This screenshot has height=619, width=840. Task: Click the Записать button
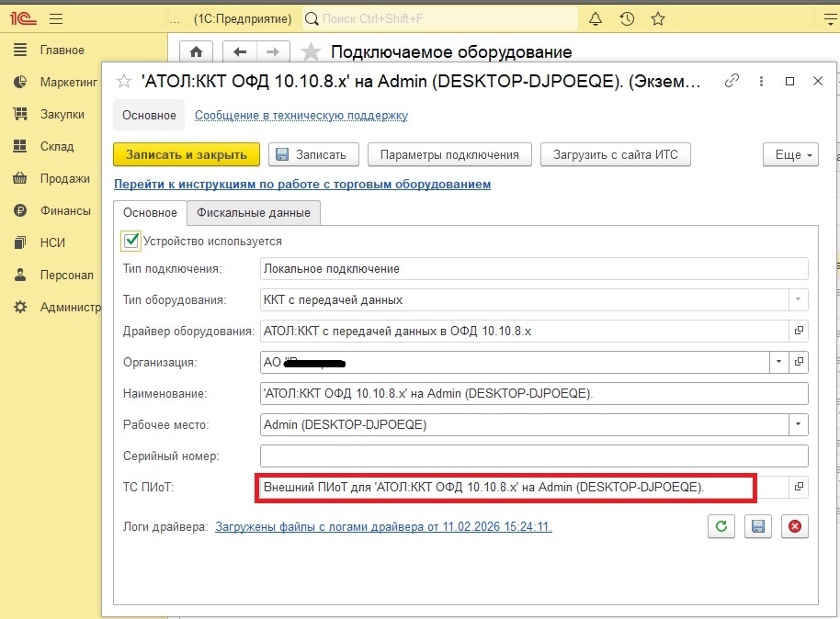click(313, 154)
